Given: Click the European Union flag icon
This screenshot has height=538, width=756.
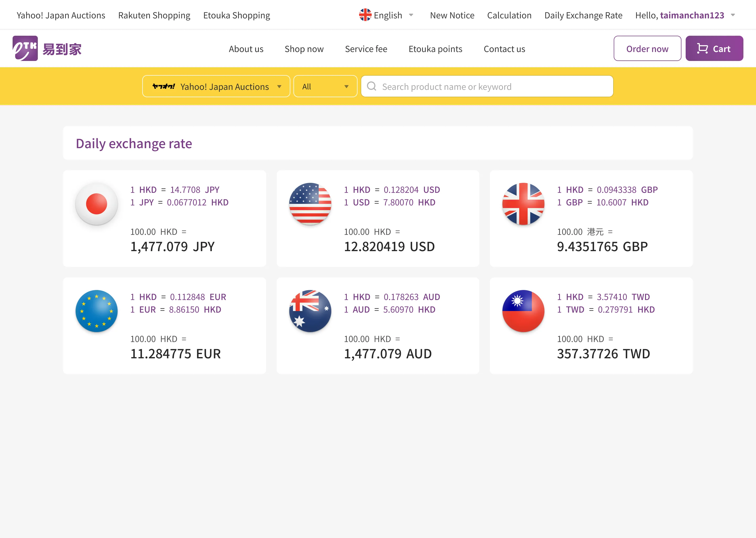Looking at the screenshot, I should (x=96, y=311).
